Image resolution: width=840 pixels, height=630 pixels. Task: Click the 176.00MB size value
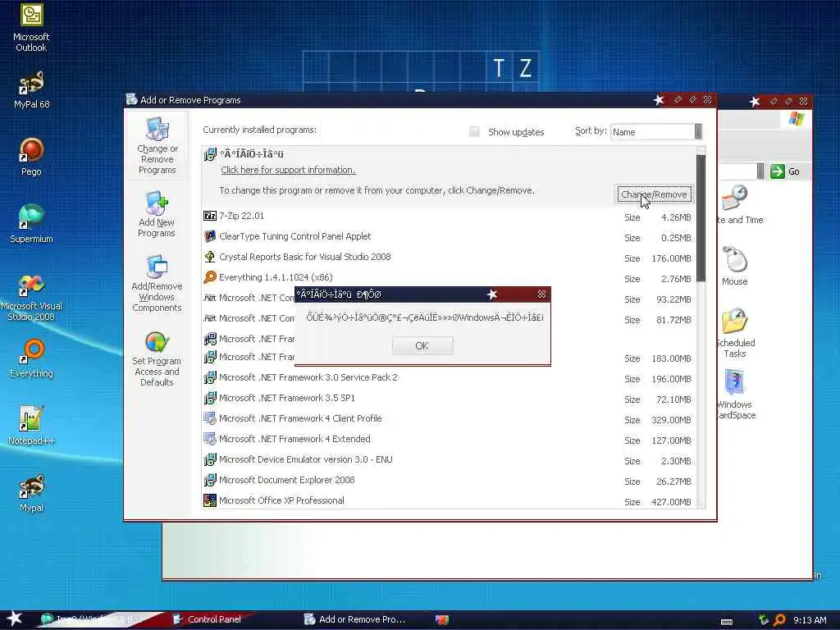click(x=671, y=258)
